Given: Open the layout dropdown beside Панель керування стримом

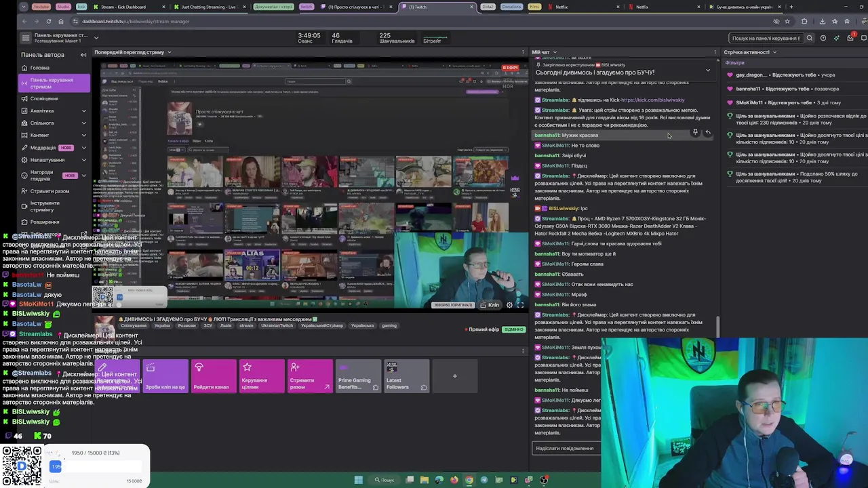Looking at the screenshot, I should (96, 38).
